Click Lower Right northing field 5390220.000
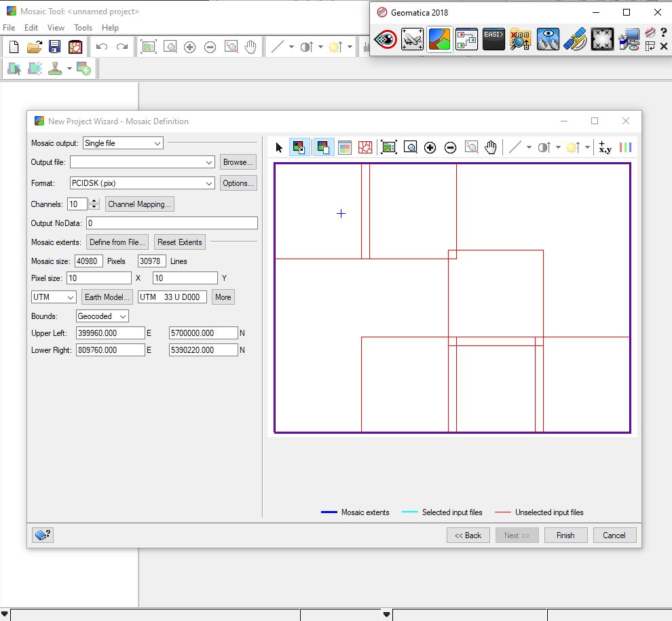 203,350
